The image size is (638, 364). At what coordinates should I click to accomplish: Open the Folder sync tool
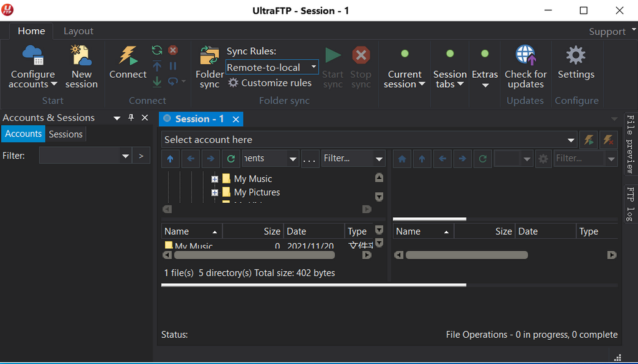(209, 67)
